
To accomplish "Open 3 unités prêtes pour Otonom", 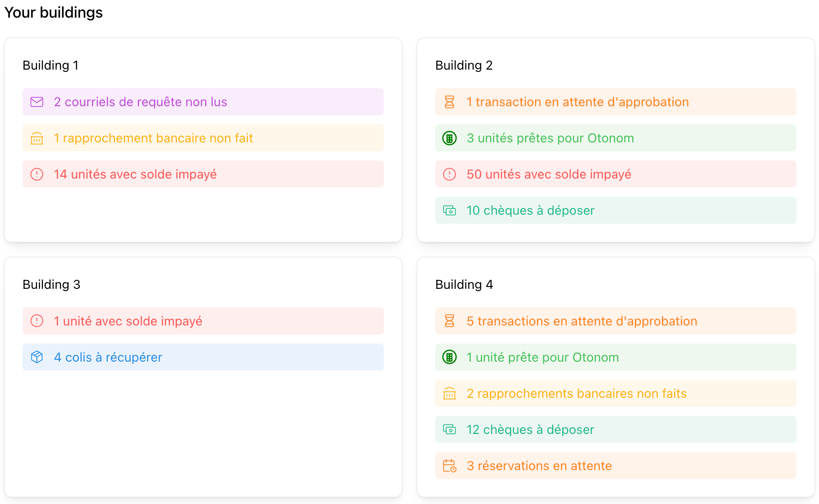I will pyautogui.click(x=550, y=138).
